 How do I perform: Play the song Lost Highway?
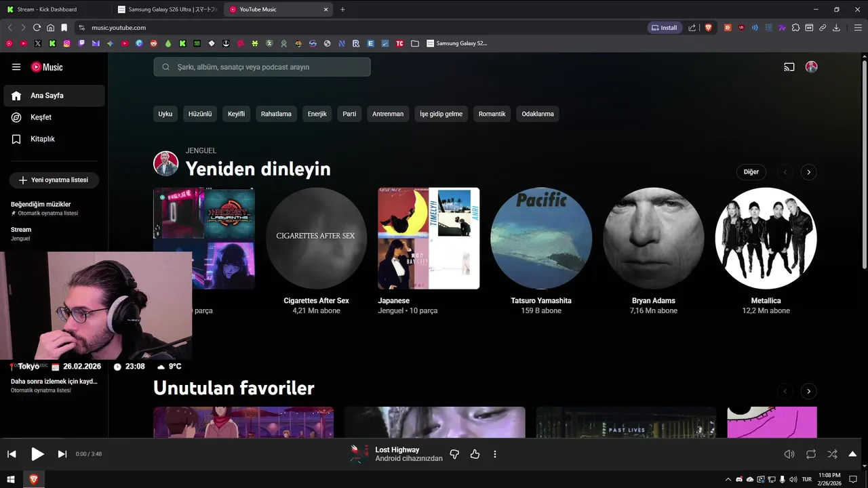pyautogui.click(x=38, y=454)
